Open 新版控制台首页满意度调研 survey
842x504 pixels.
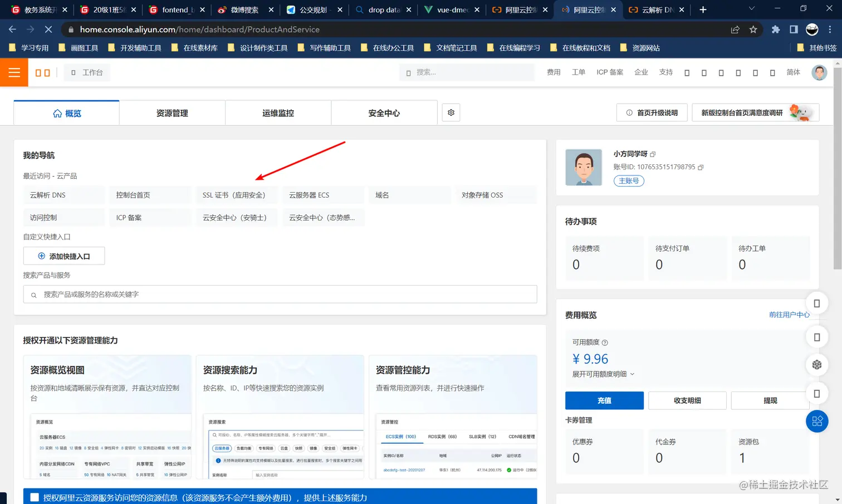[x=755, y=112]
